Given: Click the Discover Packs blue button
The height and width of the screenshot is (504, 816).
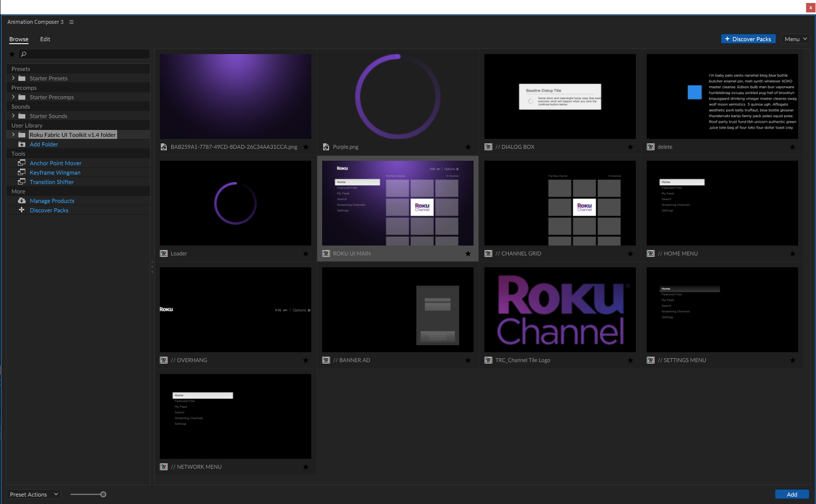Looking at the screenshot, I should [x=748, y=39].
